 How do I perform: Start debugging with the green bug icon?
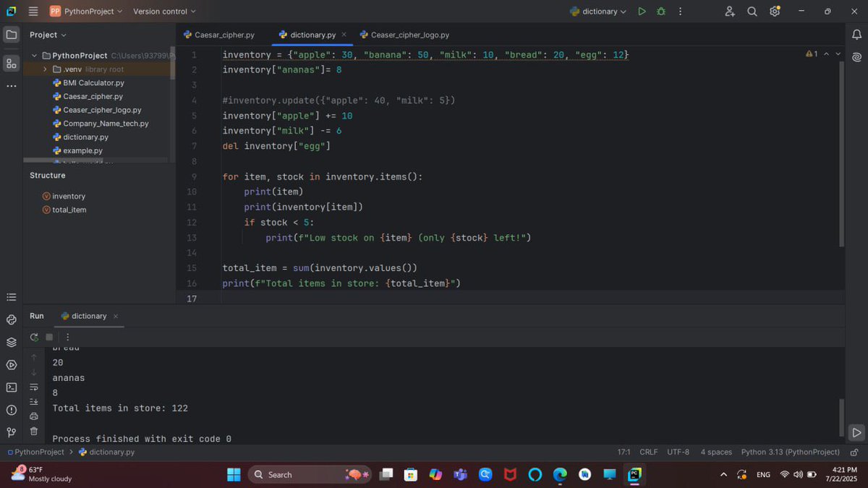coord(661,12)
